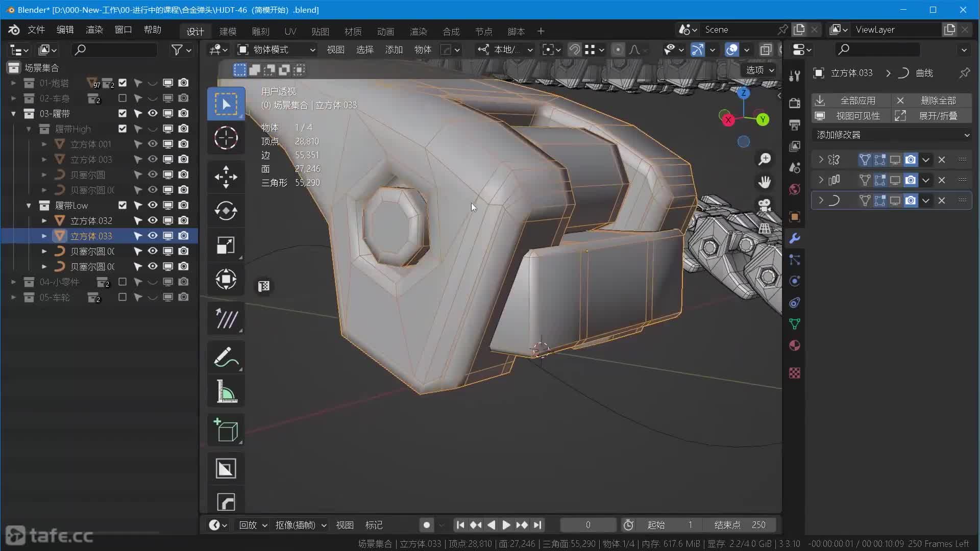Select the Scale tool
Viewport: 980px width, 551px height.
click(226, 245)
